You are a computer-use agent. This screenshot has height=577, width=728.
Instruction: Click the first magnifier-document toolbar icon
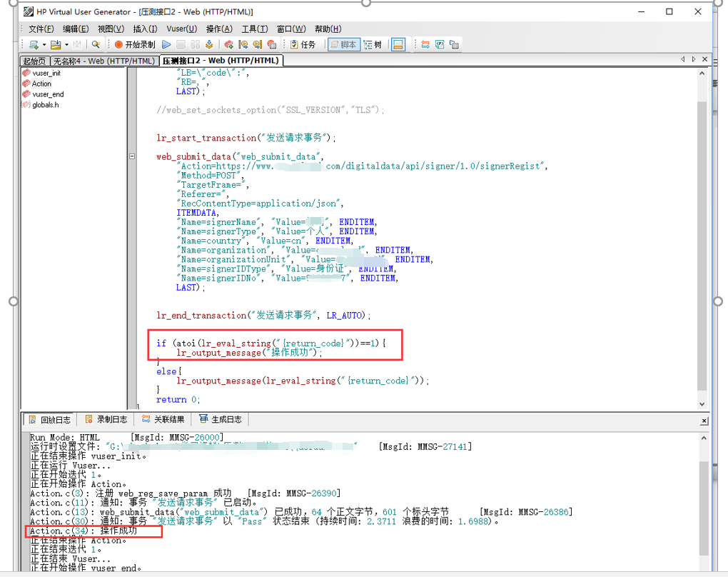click(243, 44)
